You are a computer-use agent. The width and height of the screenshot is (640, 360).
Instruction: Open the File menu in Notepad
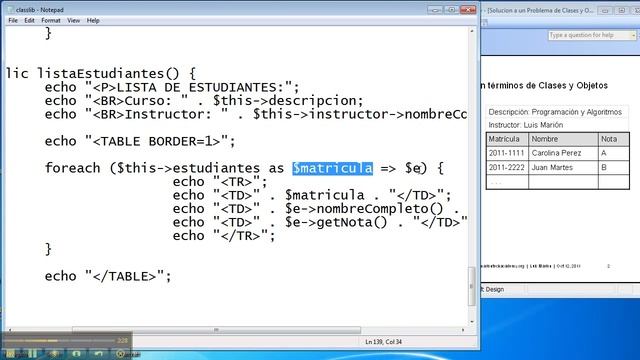coord(13,20)
